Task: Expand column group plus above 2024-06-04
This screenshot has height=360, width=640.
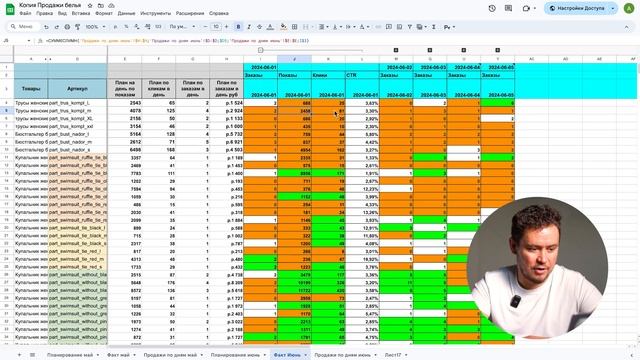Action: point(464,50)
